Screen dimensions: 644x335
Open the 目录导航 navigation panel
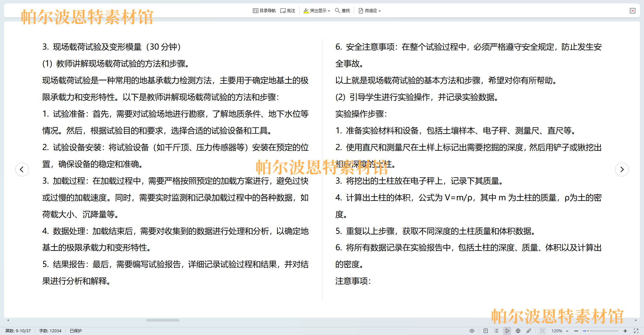click(264, 11)
